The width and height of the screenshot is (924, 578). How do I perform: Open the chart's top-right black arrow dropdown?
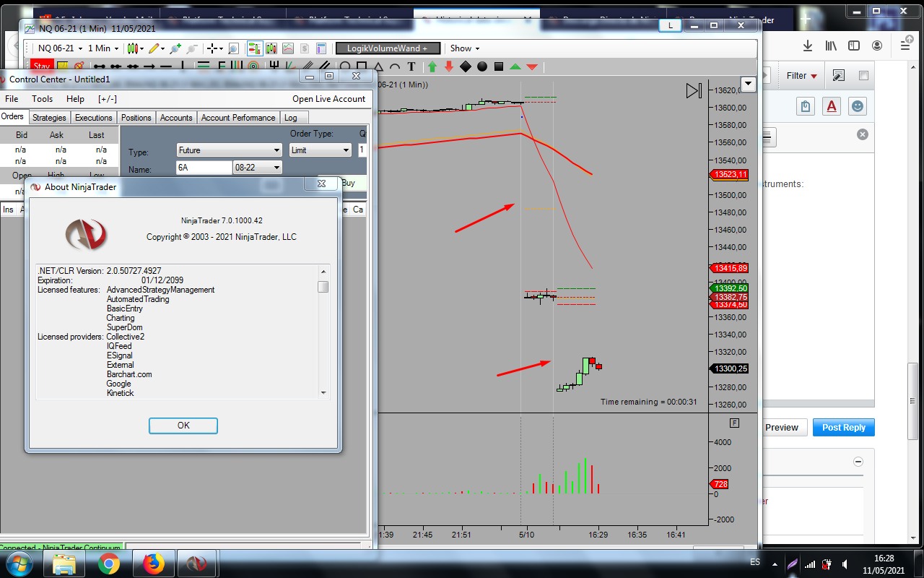pos(748,85)
